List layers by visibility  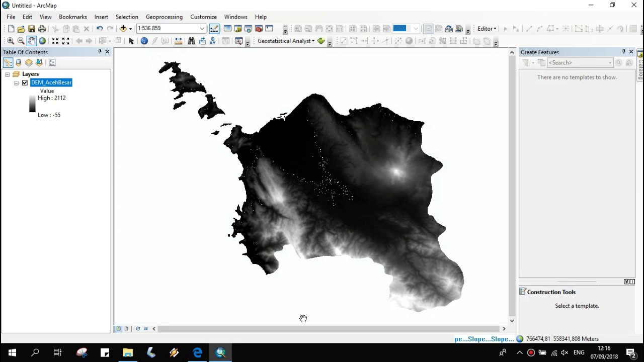point(29,63)
